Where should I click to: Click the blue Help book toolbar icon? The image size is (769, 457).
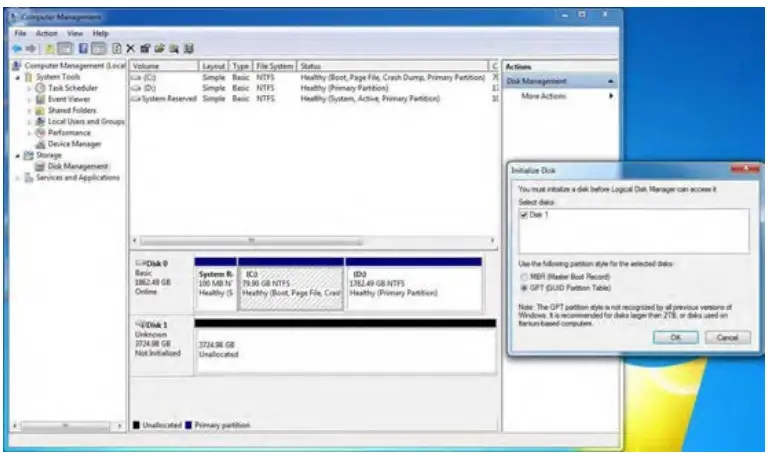coord(83,48)
